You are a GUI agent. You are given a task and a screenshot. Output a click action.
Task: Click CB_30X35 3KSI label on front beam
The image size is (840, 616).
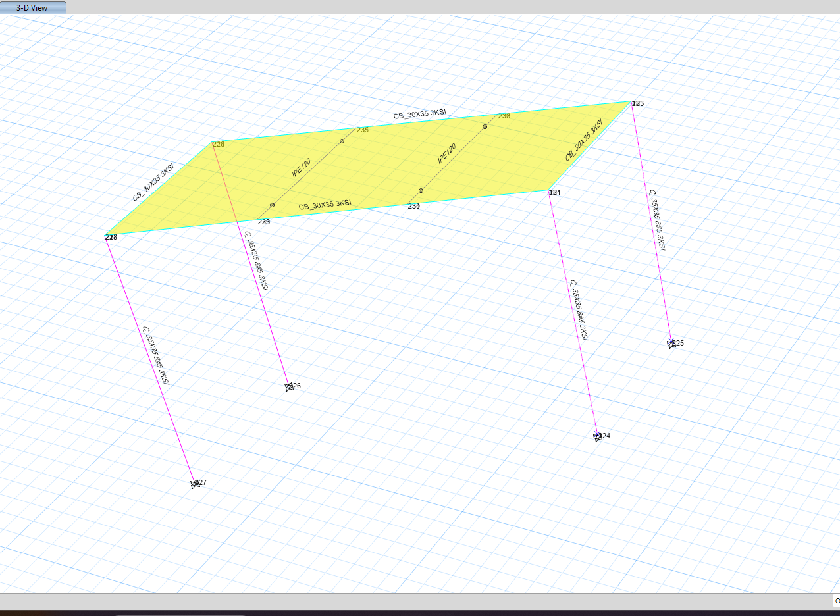coord(325,205)
